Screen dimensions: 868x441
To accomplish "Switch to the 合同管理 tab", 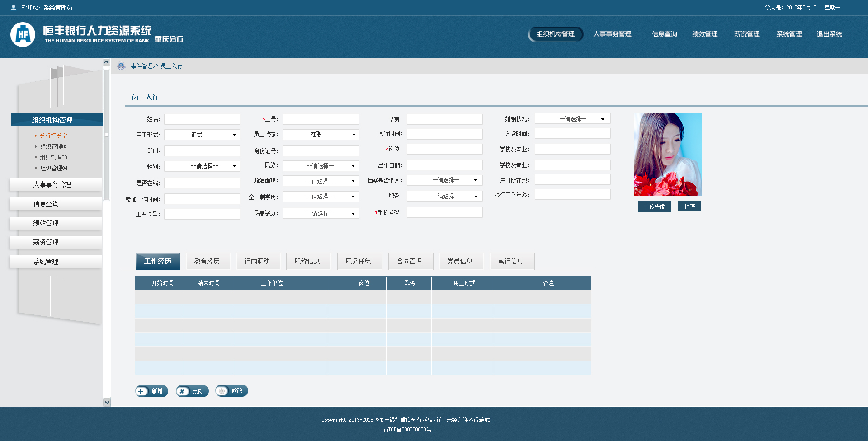I will (410, 261).
